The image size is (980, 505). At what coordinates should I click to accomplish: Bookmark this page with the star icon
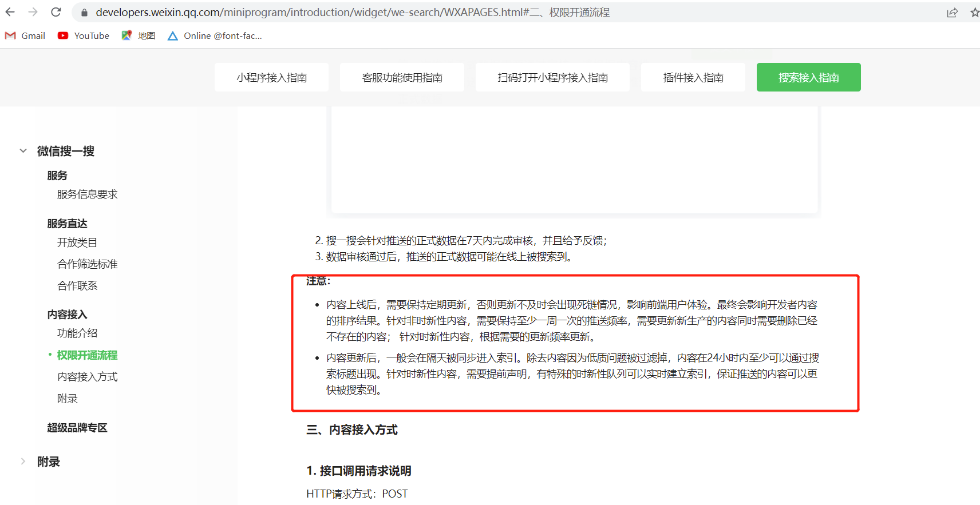pyautogui.click(x=974, y=13)
